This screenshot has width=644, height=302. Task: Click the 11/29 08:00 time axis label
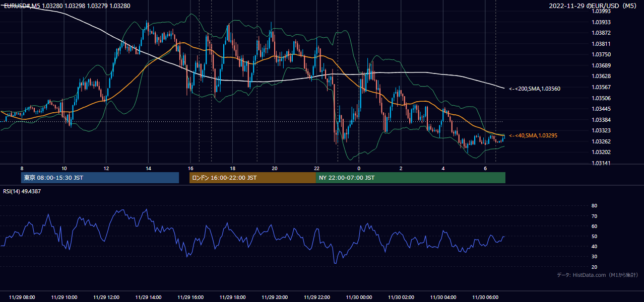click(22, 297)
